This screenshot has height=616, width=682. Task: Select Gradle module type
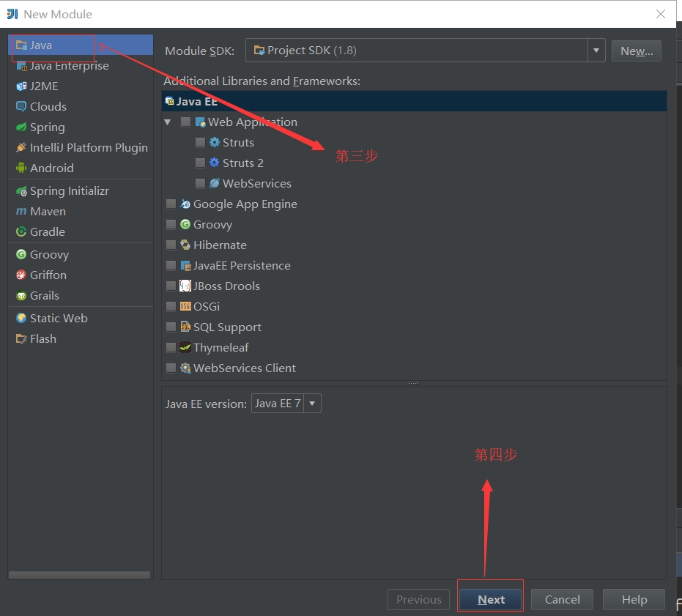click(x=81, y=232)
